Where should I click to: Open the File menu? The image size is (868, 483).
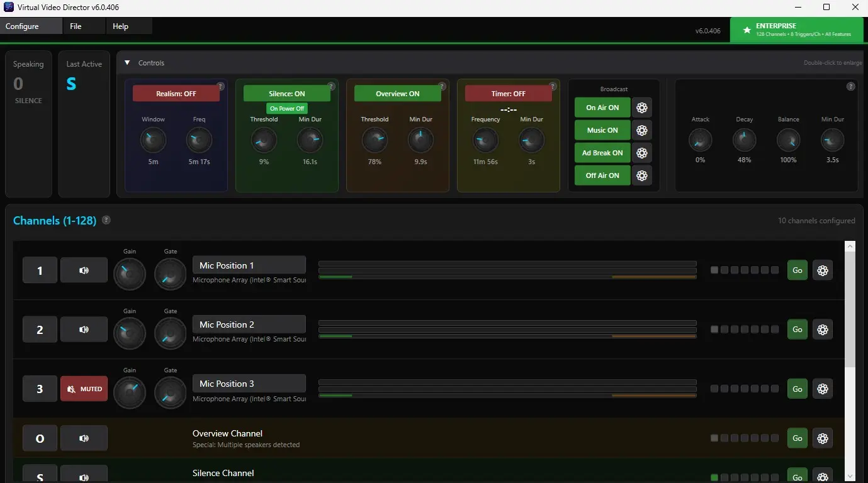(76, 26)
